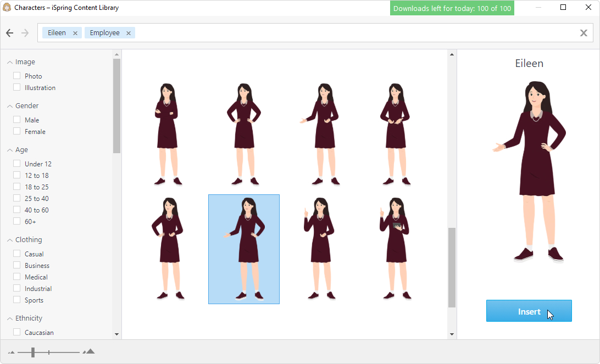The width and height of the screenshot is (600, 364).
Task: Collapse the Age filter section
Action: pos(10,150)
